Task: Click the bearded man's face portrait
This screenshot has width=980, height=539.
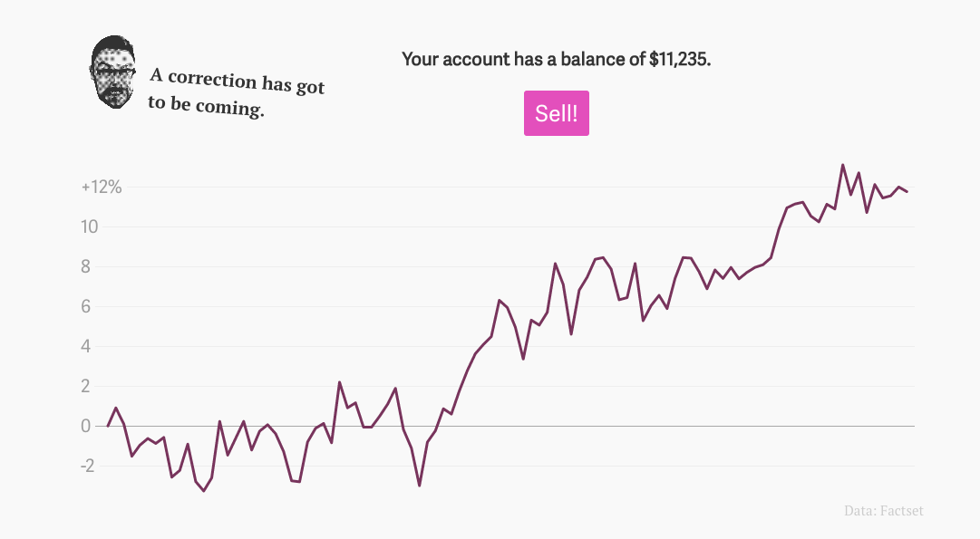Action: [112, 72]
